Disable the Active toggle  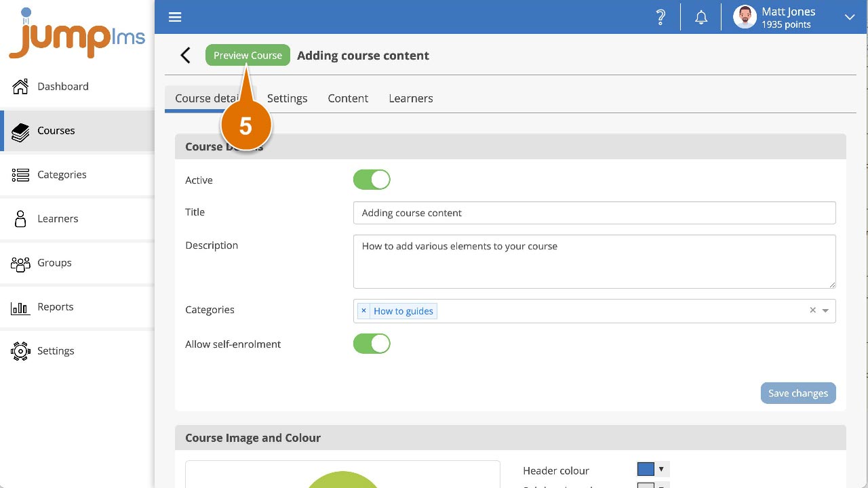click(372, 179)
